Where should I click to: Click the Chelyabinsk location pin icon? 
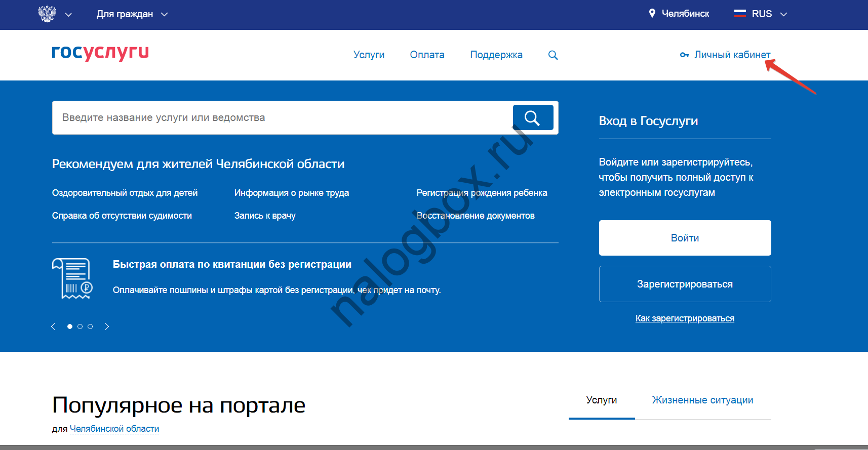[652, 14]
